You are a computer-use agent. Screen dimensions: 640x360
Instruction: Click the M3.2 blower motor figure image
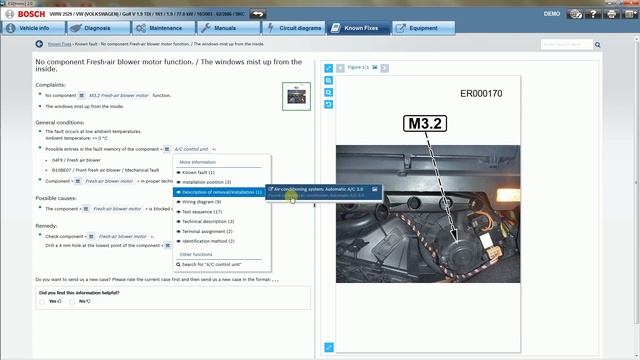[x=428, y=214]
